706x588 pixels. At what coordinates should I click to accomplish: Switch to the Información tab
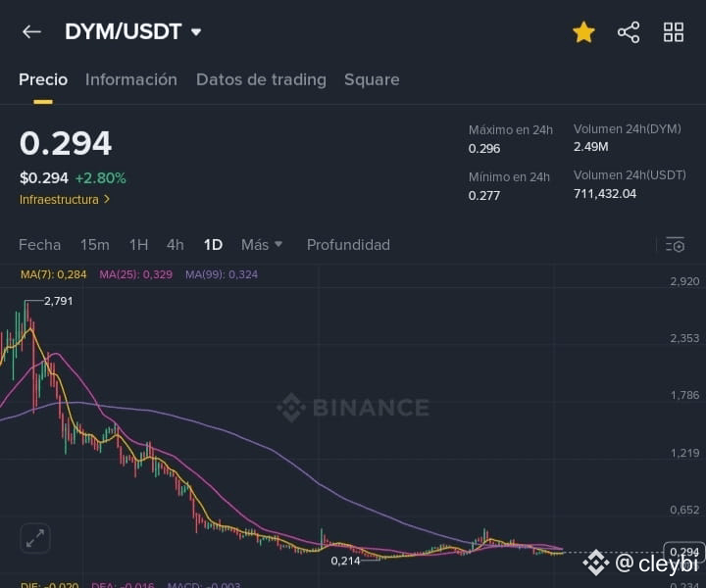(x=131, y=79)
